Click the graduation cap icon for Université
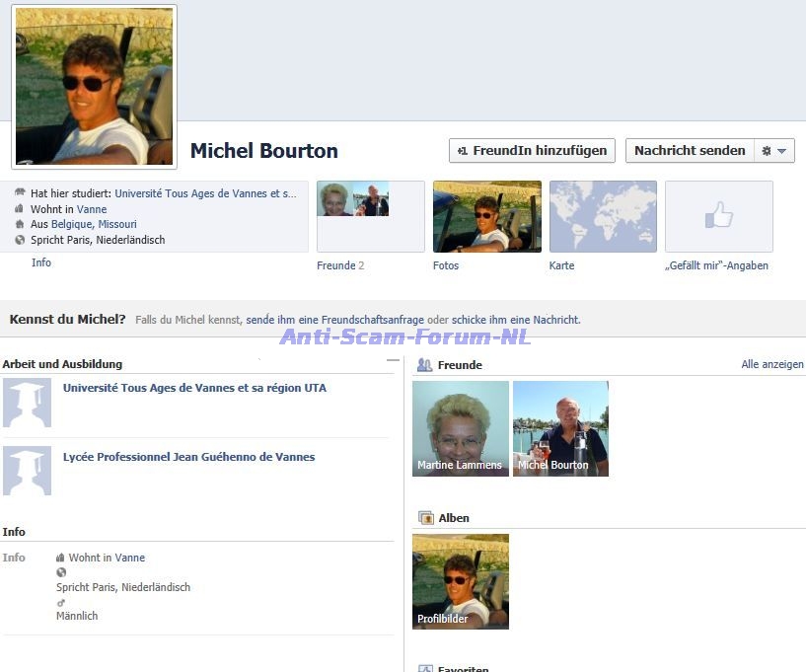 [x=27, y=403]
